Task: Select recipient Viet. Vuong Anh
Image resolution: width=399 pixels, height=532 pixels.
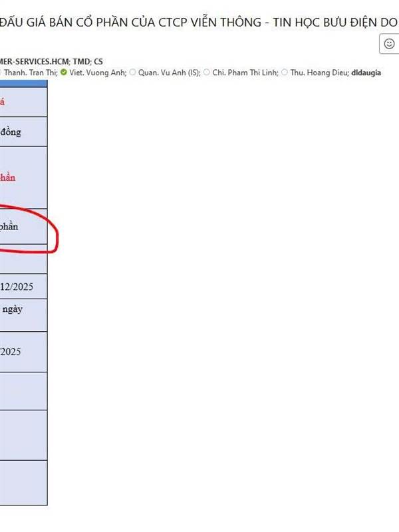Action: point(98,72)
